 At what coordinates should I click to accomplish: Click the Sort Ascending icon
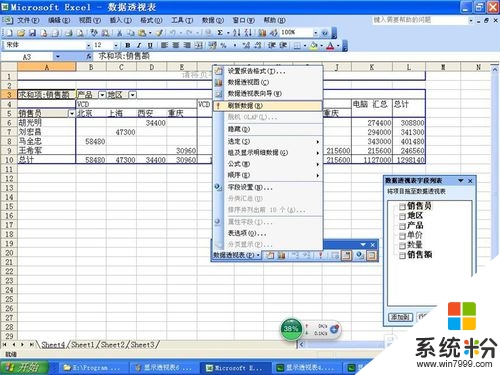point(237,33)
